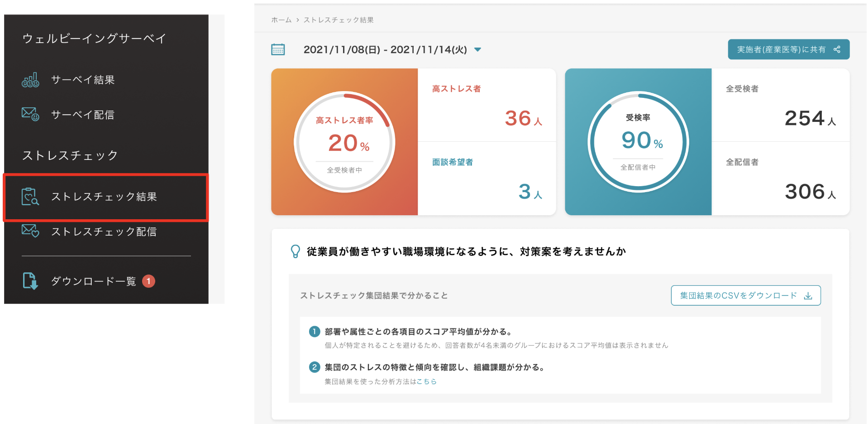Select the サーベイ結果 chart icon in sidebar
Viewport: 868px width, 424px height.
pos(30,80)
